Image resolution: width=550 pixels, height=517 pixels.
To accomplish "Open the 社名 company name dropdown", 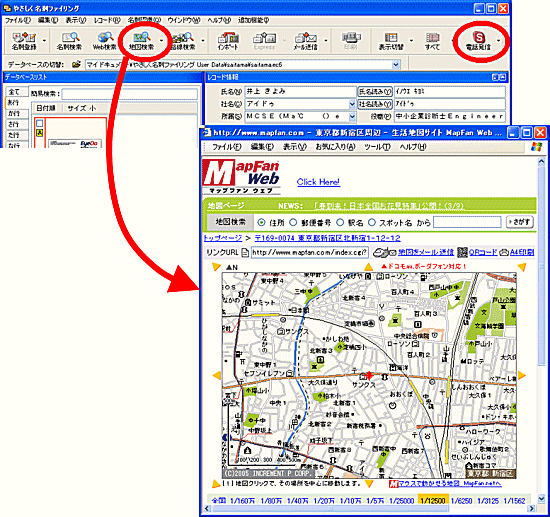I will pyautogui.click(x=352, y=104).
